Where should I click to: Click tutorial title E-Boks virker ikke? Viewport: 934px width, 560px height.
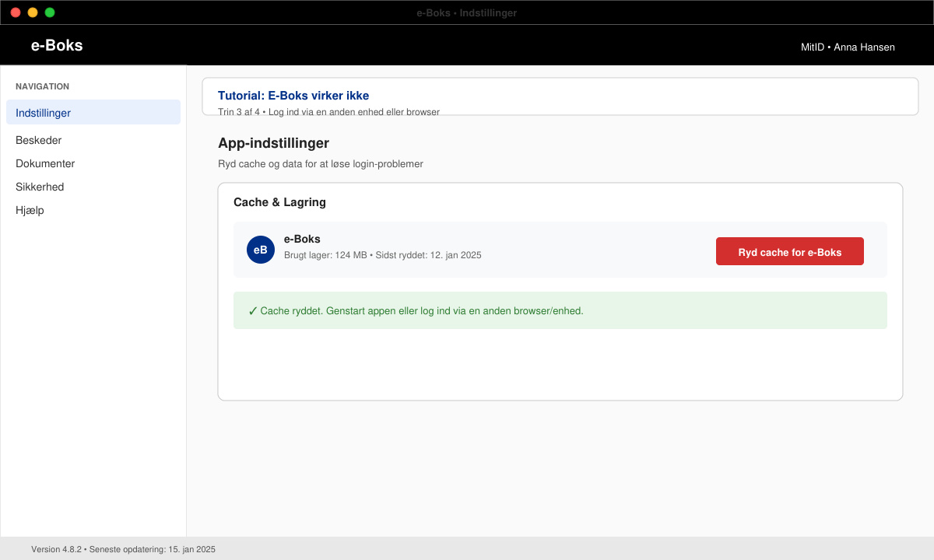click(x=293, y=96)
